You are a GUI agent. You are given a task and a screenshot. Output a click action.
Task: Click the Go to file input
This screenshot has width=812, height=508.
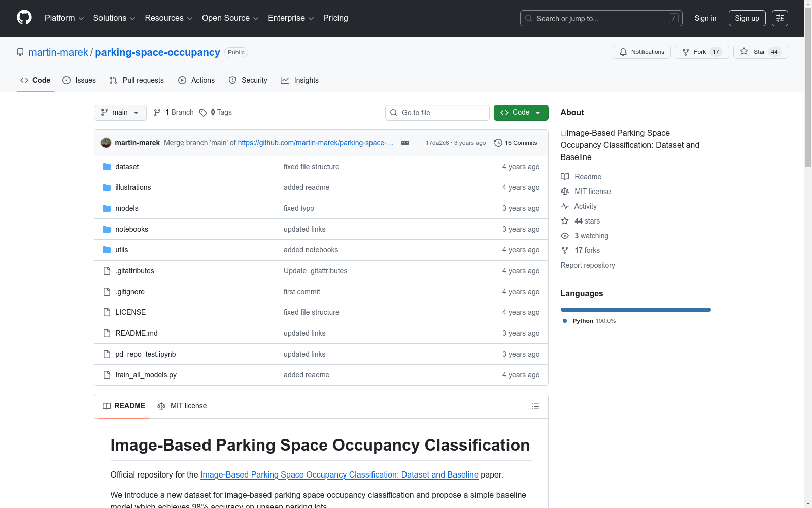tap(437, 113)
